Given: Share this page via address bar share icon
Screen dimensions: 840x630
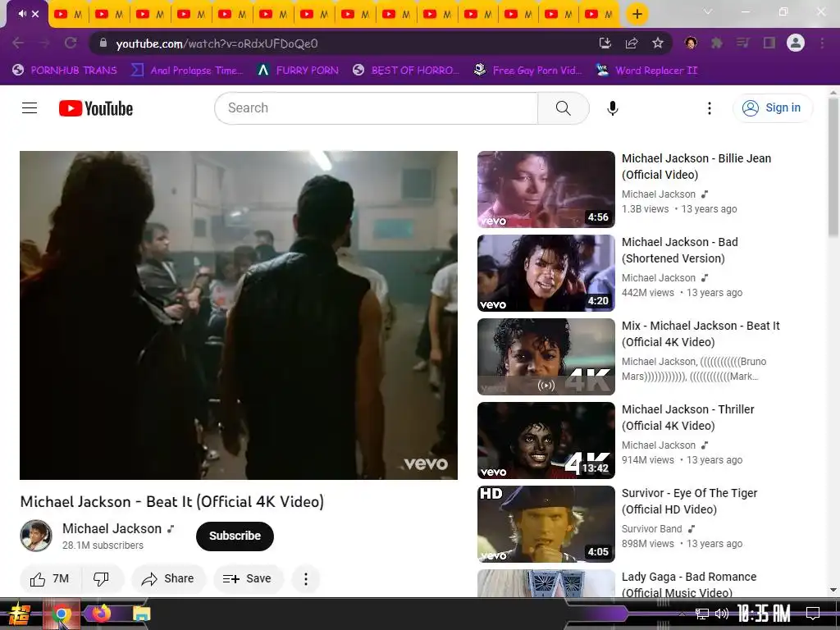Looking at the screenshot, I should [x=632, y=43].
